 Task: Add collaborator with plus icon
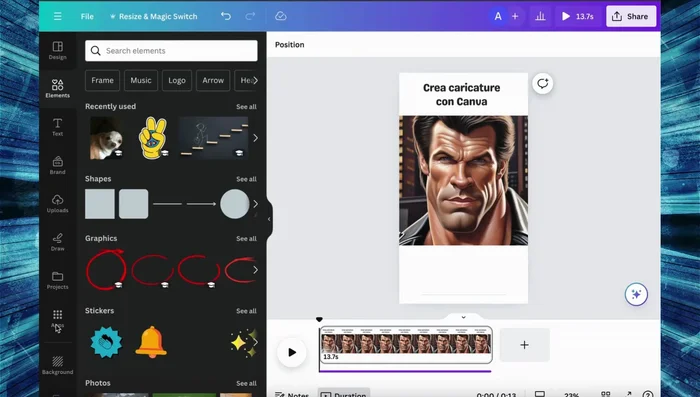click(515, 17)
